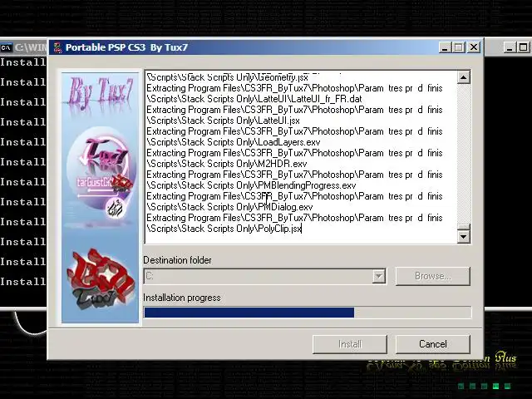The image size is (532, 399).
Task: Click the line ending with PolyClip.jsx
Action: (x=224, y=229)
